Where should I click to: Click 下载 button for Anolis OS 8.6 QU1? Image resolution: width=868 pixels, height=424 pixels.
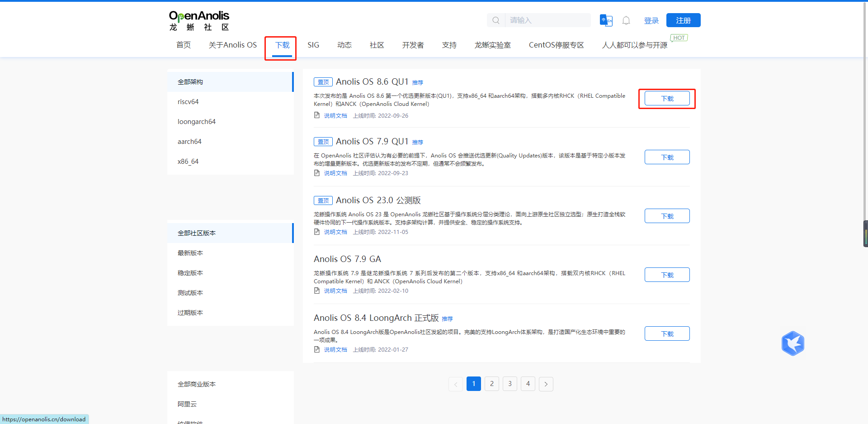[x=667, y=98]
